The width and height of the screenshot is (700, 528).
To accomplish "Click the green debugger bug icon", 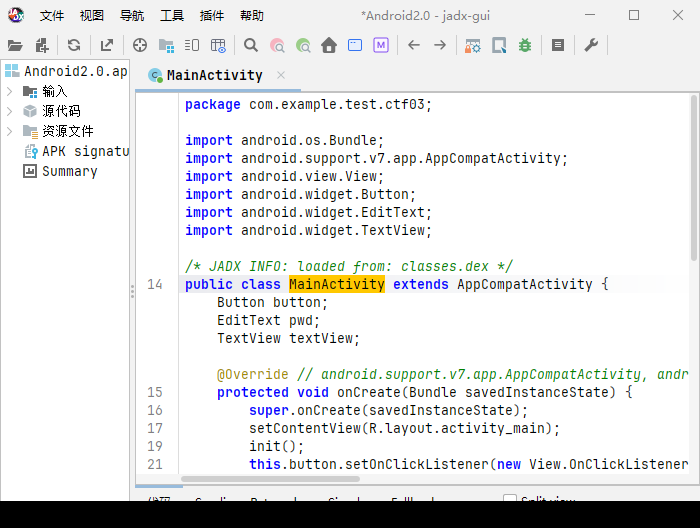I will click(525, 45).
